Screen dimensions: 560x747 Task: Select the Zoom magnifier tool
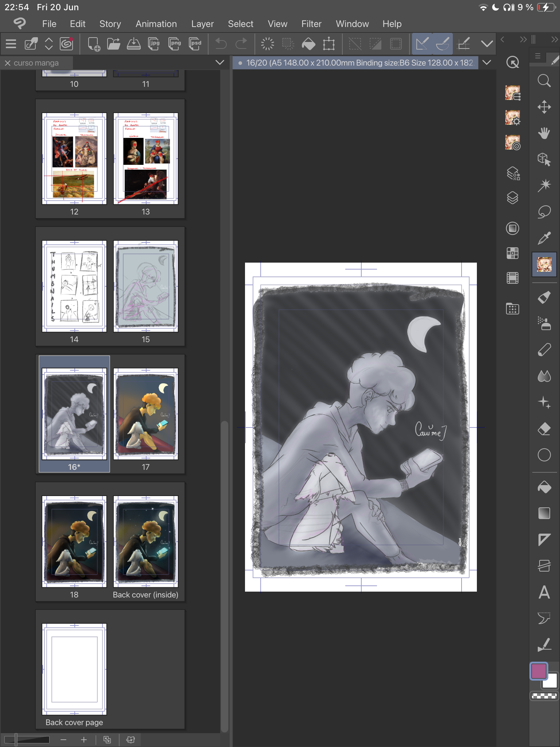544,81
